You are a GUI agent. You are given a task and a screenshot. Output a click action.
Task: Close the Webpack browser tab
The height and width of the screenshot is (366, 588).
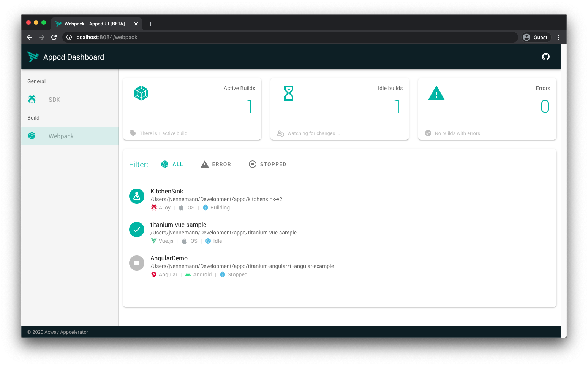coord(136,24)
